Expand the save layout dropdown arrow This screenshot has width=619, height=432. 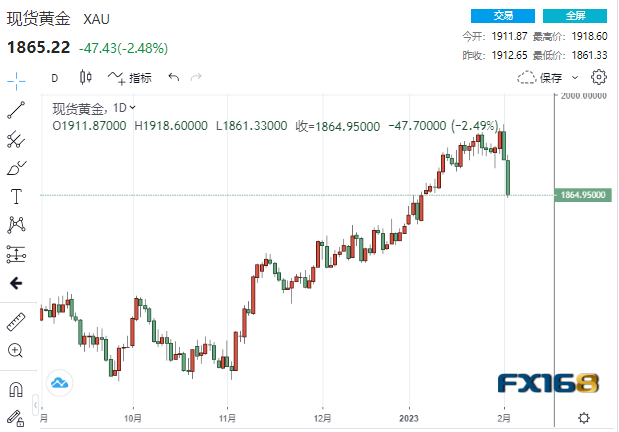(575, 78)
